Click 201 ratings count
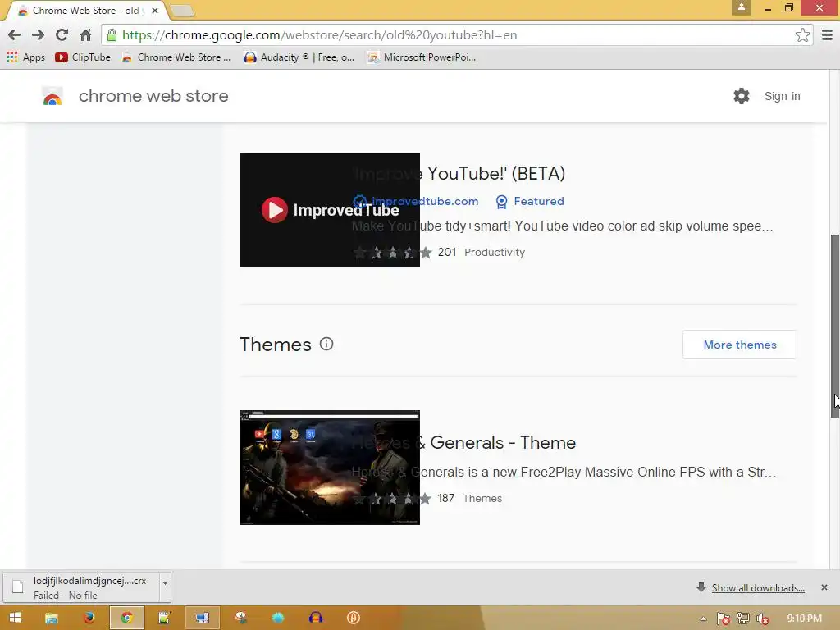Image resolution: width=840 pixels, height=630 pixels. pyautogui.click(x=447, y=253)
